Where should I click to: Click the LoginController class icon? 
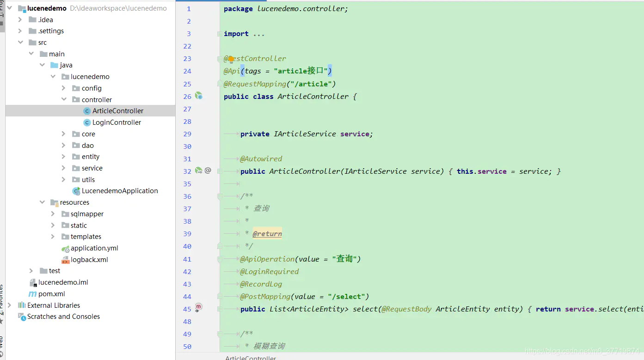87,122
